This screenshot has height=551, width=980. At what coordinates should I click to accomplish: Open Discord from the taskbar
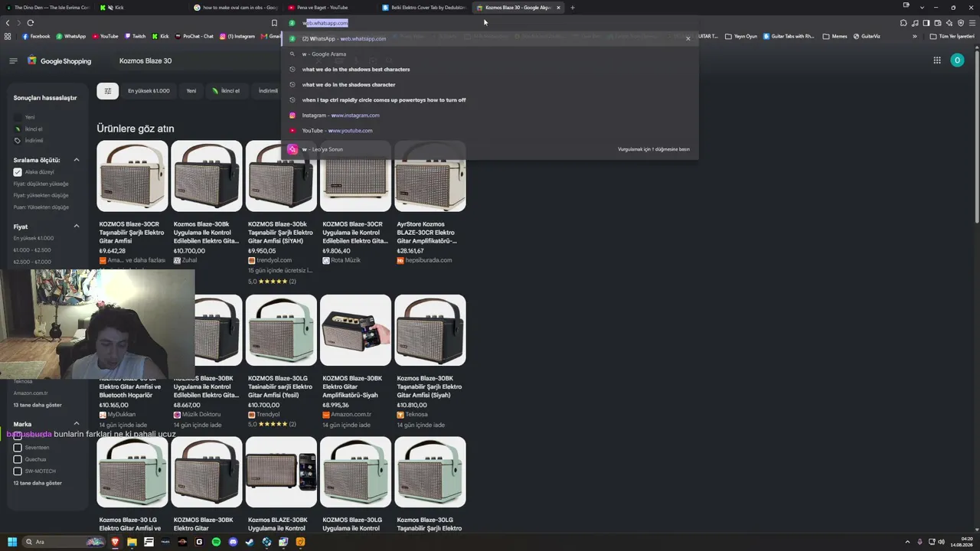(233, 542)
